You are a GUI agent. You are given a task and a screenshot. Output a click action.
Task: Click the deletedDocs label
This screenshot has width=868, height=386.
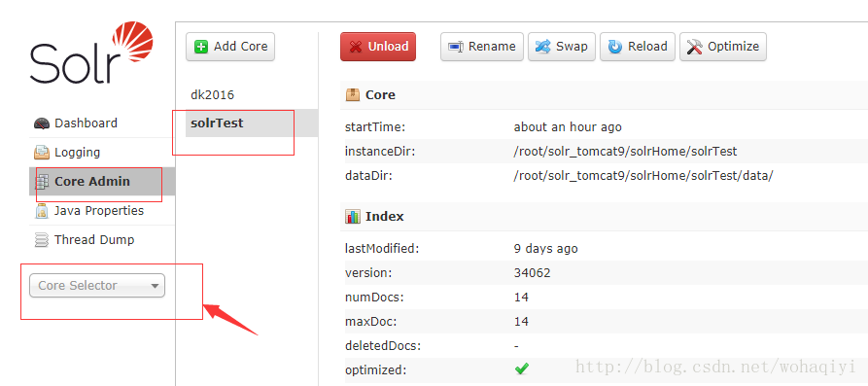383,346
